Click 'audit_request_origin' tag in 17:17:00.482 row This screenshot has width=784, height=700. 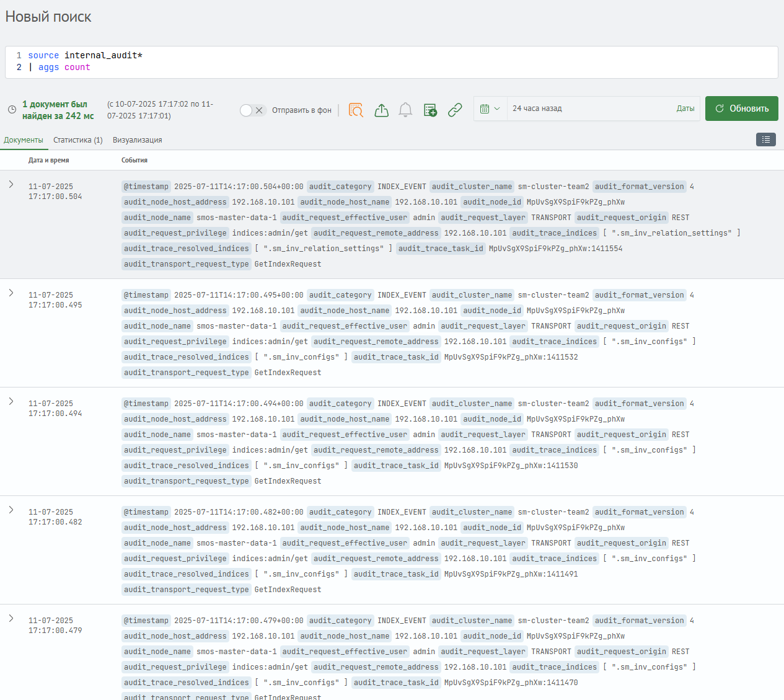click(622, 543)
